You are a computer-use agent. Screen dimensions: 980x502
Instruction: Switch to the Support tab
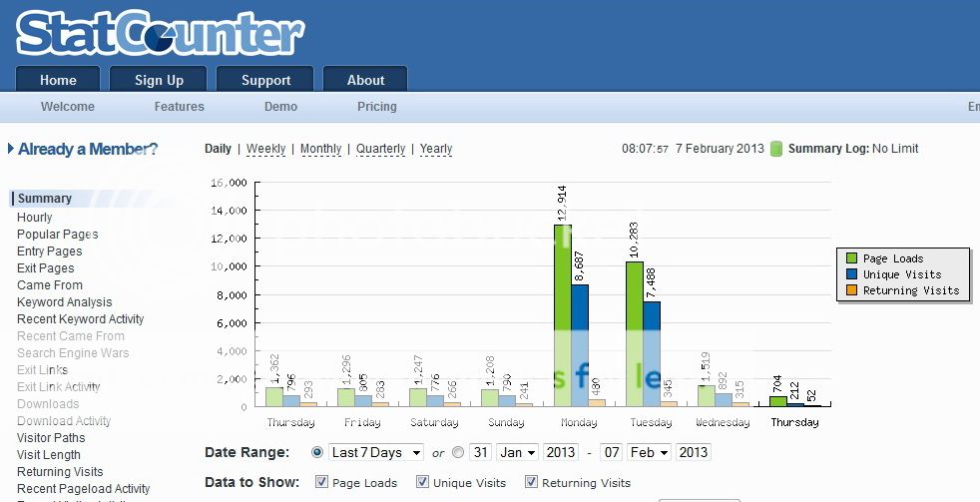point(265,80)
